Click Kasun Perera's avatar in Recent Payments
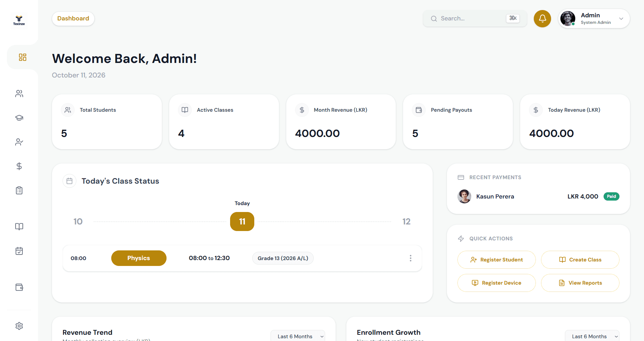644x341 pixels. tap(464, 196)
